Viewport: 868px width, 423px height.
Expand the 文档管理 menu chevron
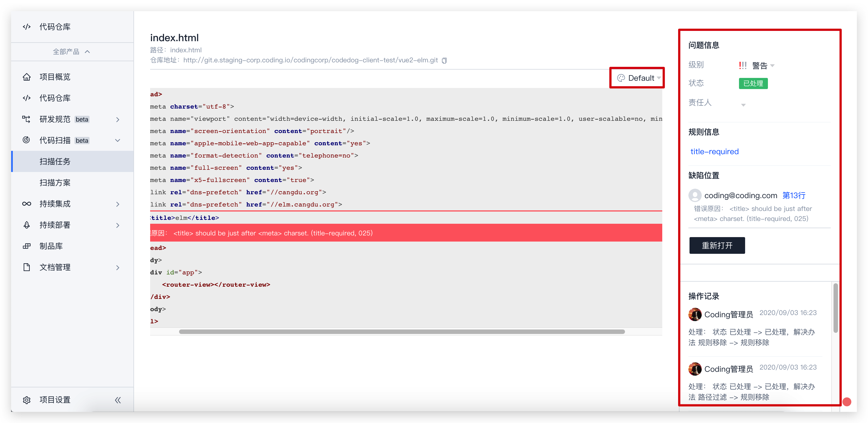click(118, 267)
